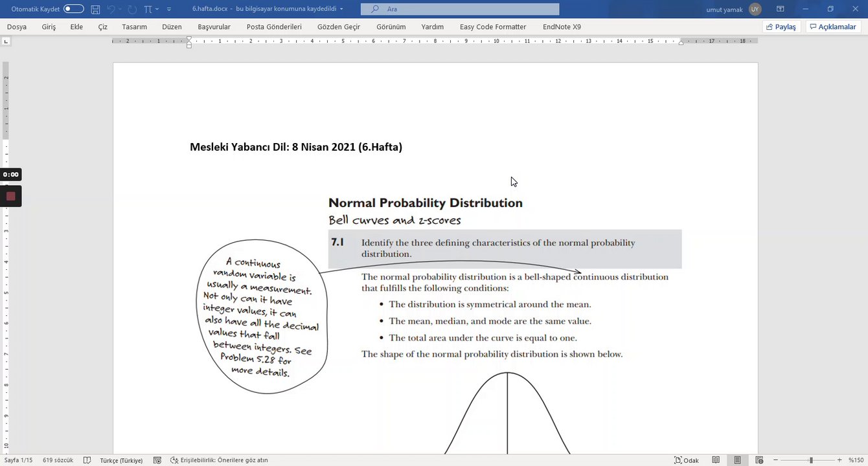The width and height of the screenshot is (868, 466).
Task: Click the 7.1 problem number
Action: pos(337,242)
